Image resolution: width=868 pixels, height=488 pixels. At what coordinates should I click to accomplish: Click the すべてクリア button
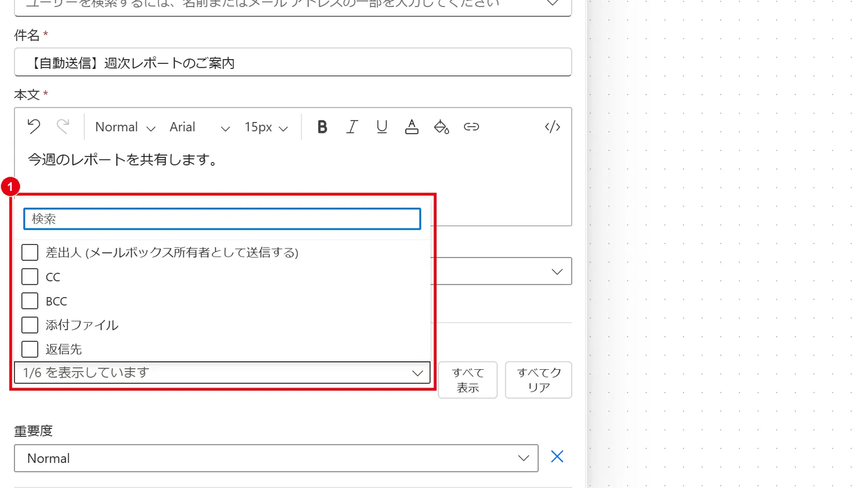[538, 380]
